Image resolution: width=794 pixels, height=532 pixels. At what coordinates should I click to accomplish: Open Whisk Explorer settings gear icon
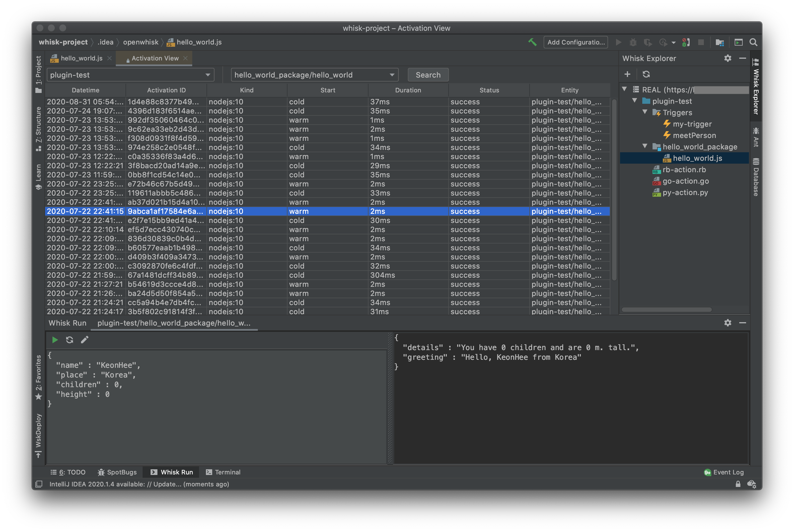point(727,58)
